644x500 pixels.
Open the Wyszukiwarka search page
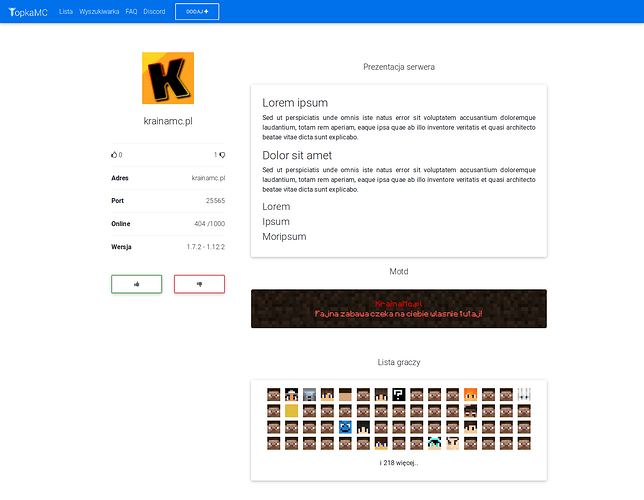click(99, 11)
